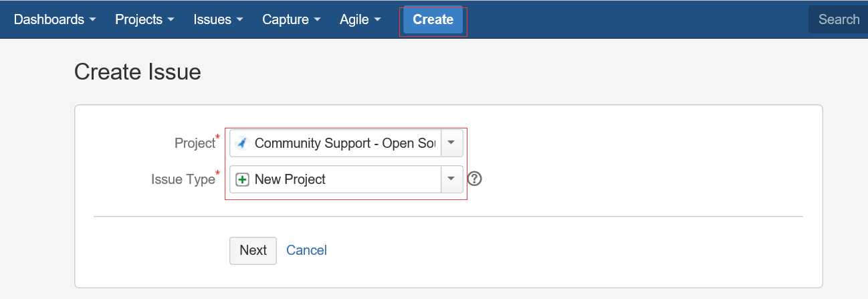Click the help question mark icon
Screen dimensions: 868x299
tap(475, 179)
